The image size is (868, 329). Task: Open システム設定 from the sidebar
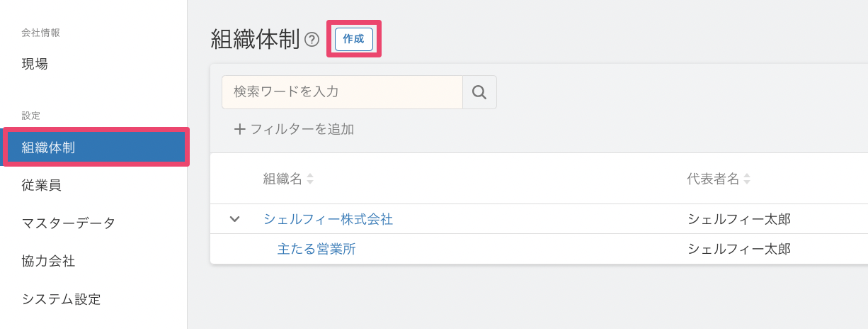[61, 299]
